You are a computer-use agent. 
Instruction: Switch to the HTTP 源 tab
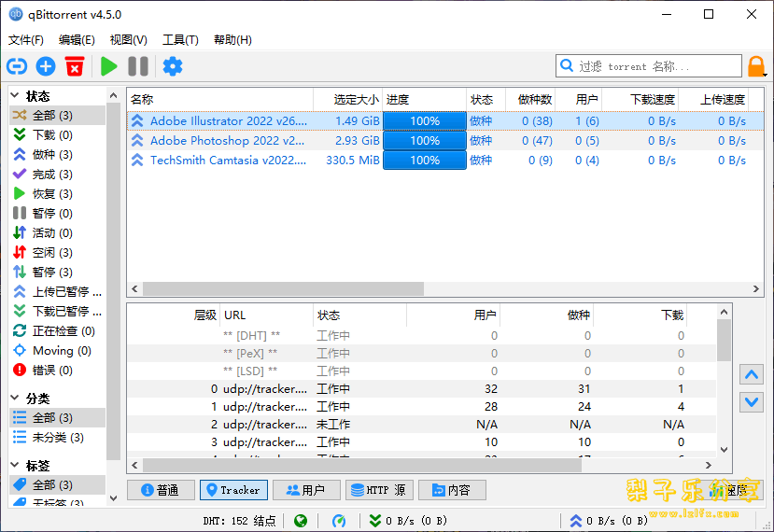click(379, 490)
